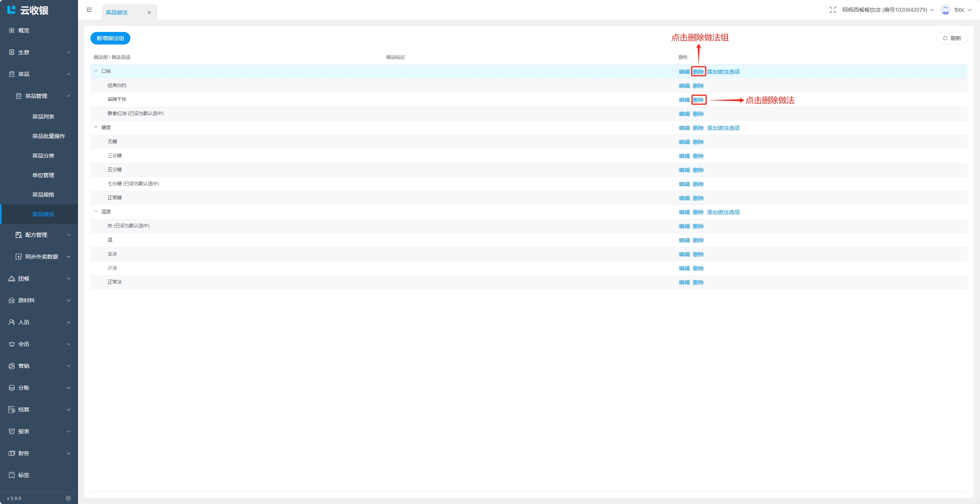Open settings gear next to version number
This screenshot has height=504, width=980.
[68, 498]
